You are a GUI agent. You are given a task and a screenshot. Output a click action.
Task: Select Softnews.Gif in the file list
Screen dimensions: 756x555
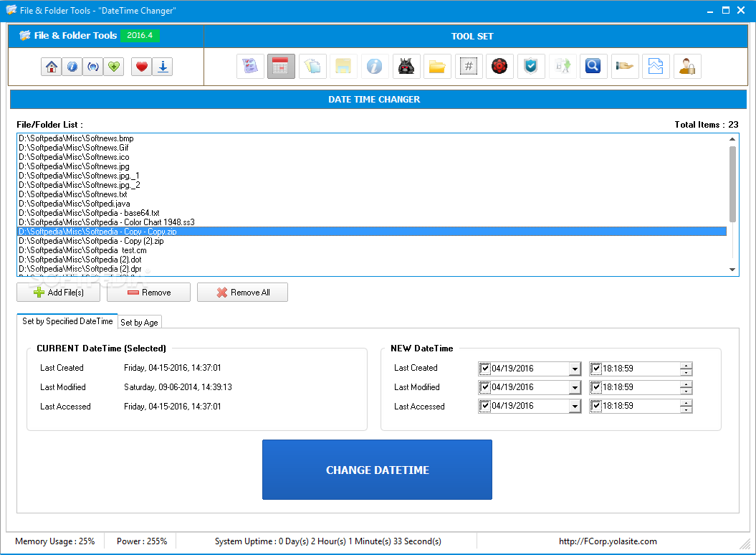(372, 148)
